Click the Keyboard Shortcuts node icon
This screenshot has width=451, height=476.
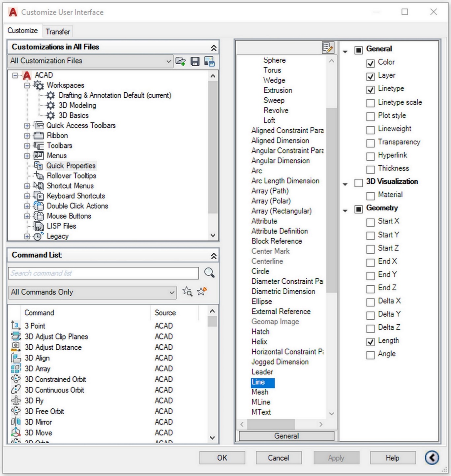(39, 196)
